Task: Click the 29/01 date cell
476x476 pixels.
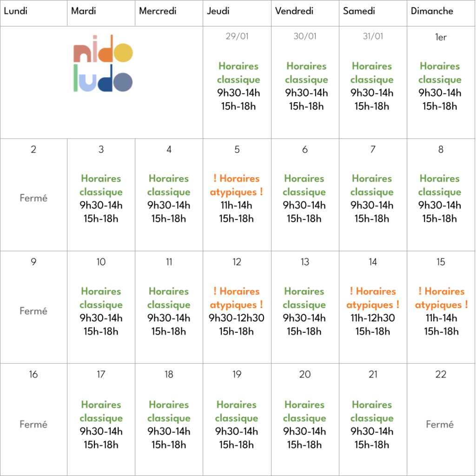Action: [x=237, y=36]
